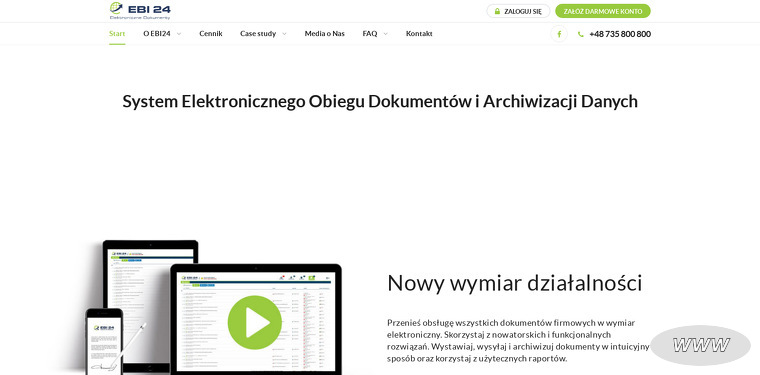Select the Start menu item
The image size is (760, 375).
[x=117, y=34]
